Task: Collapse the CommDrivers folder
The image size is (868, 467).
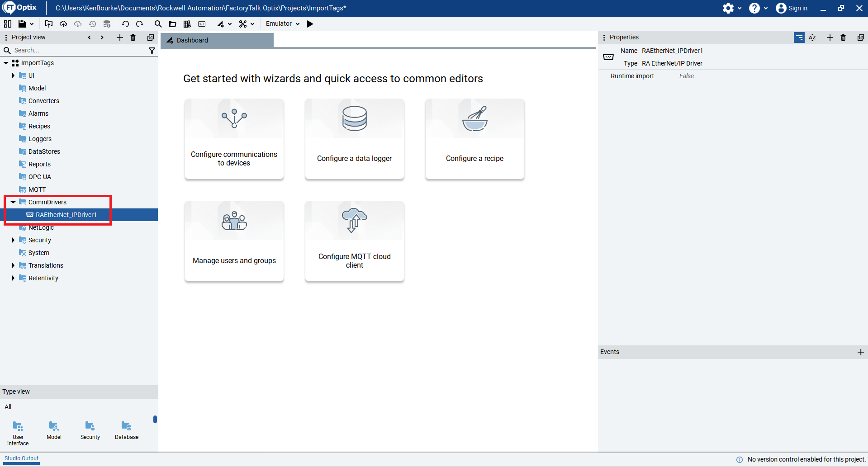Action: pos(13,202)
